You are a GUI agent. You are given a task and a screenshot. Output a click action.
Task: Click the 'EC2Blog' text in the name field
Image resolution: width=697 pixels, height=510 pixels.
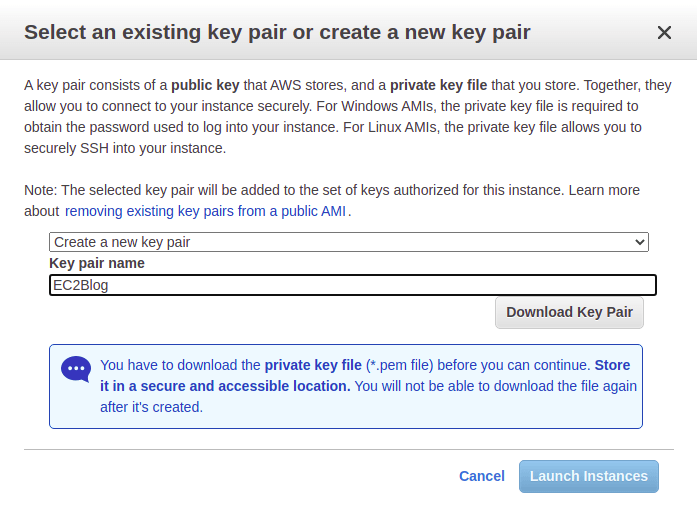pos(80,285)
